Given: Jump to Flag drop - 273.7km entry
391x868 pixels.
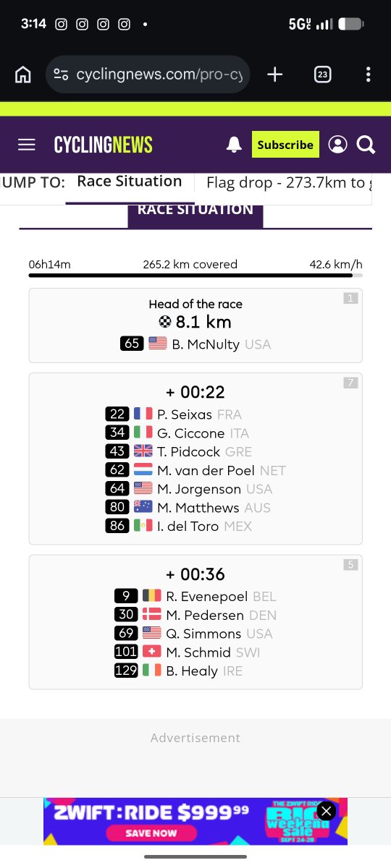Looking at the screenshot, I should coord(286,183).
